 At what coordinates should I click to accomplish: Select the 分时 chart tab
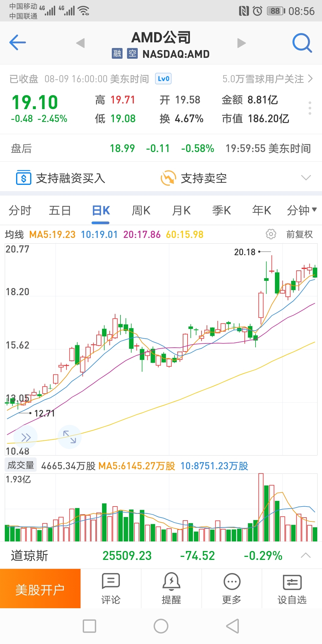(20, 210)
